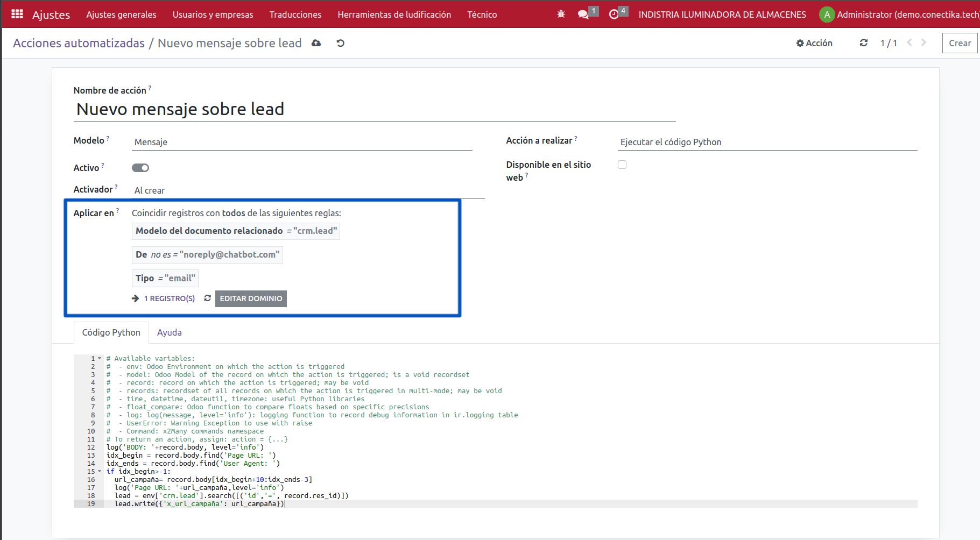Check the Disponible en el sitio web box
This screenshot has width=980, height=540.
(x=622, y=165)
